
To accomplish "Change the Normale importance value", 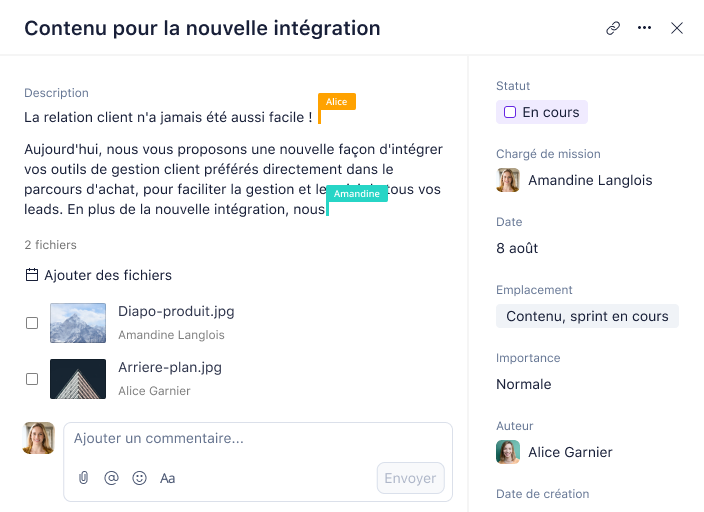I will pos(524,384).
